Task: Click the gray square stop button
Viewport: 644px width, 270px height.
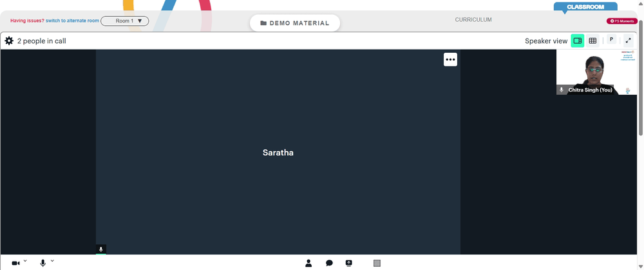Action: 377,263
